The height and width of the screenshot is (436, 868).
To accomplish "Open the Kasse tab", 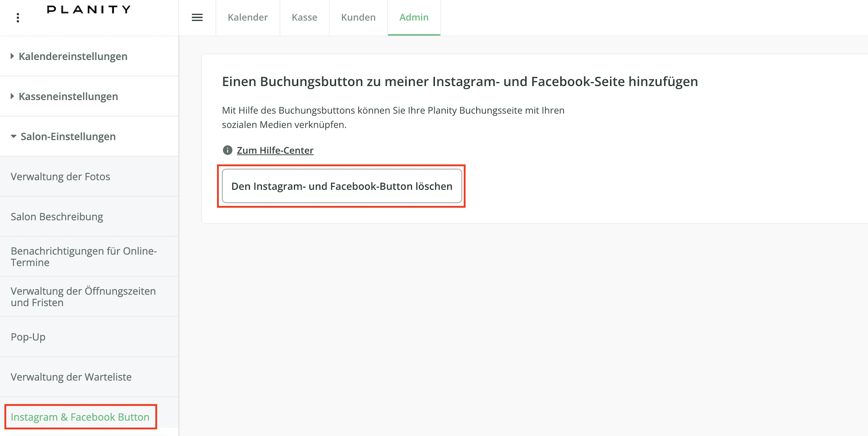I will [x=304, y=17].
